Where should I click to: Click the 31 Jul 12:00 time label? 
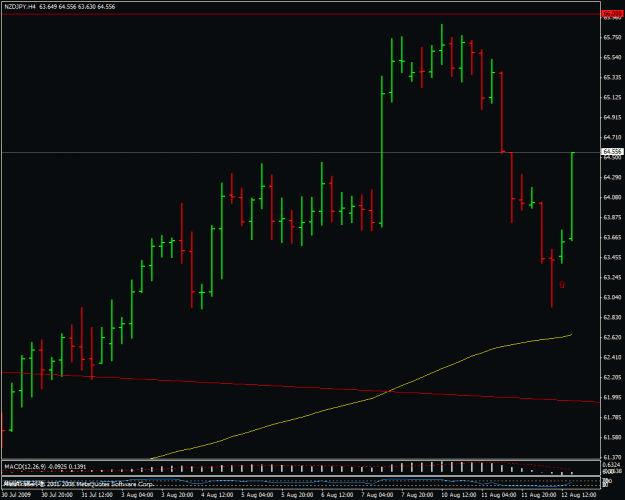pos(97,495)
